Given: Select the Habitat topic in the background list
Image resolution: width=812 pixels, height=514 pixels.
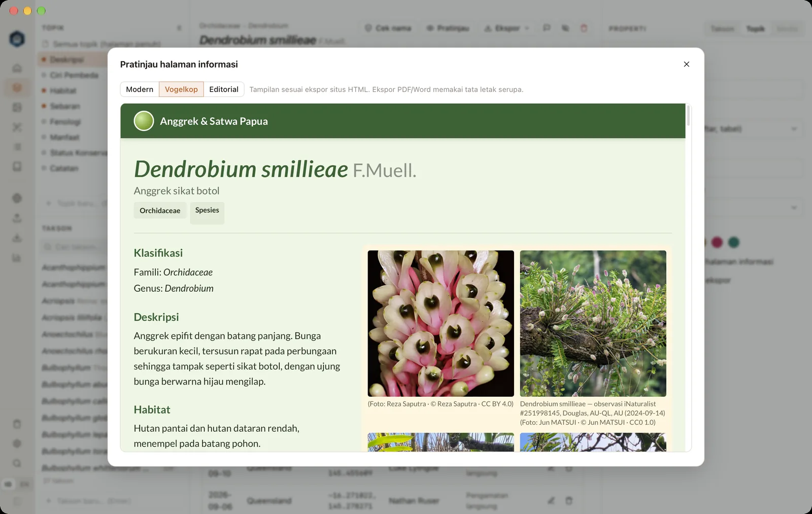Looking at the screenshot, I should [x=63, y=91].
